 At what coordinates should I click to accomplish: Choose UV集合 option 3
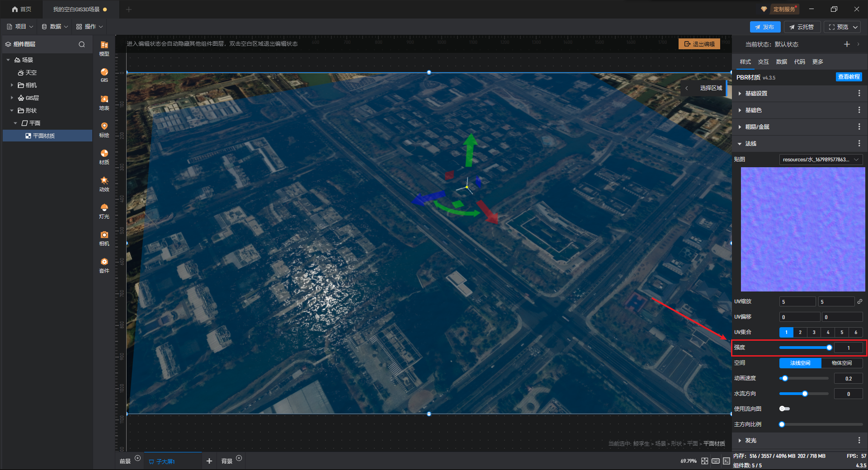coord(814,332)
